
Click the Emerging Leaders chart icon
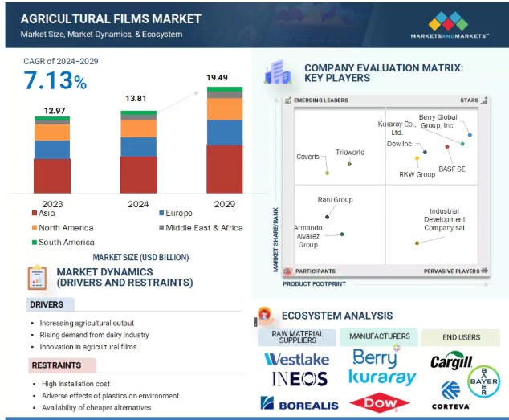pyautogui.click(x=288, y=100)
